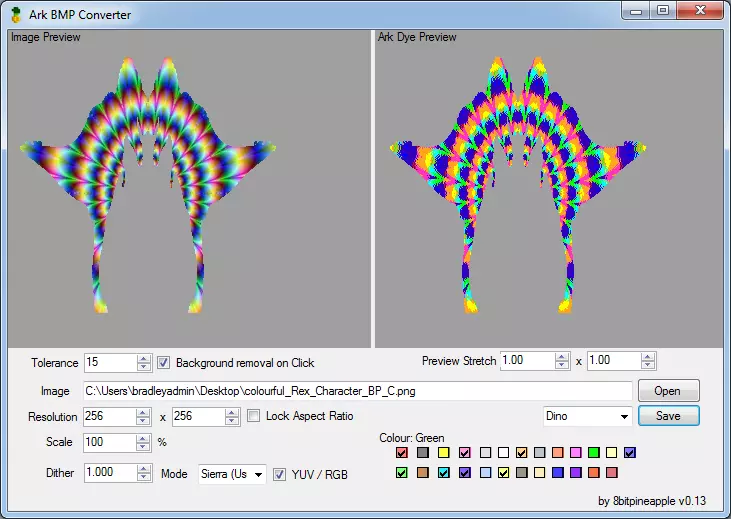The image size is (731, 519).
Task: Uncheck the periwinkle swatch ending the first row
Action: [x=630, y=452]
